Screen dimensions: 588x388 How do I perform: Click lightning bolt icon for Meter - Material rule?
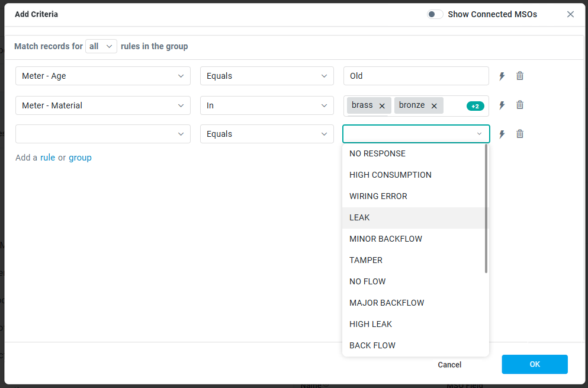(x=502, y=105)
